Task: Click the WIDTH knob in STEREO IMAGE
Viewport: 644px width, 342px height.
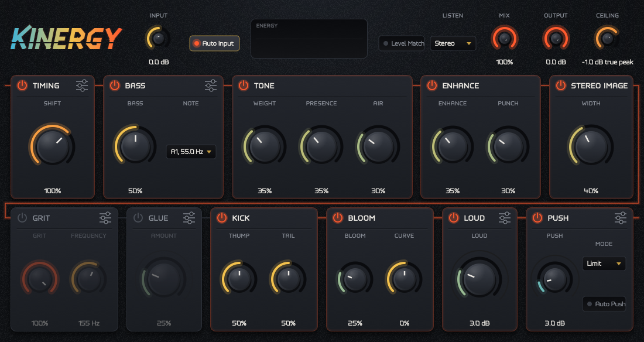Action: coord(591,146)
